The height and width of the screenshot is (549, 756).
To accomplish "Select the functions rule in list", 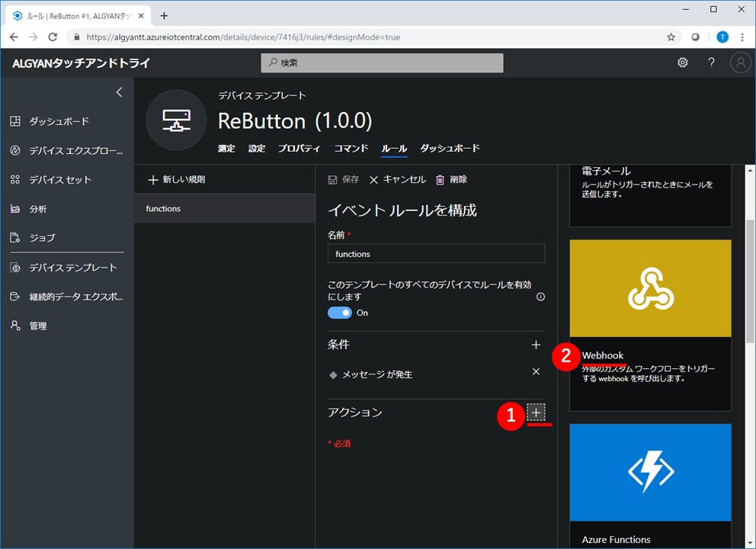I will [x=224, y=208].
